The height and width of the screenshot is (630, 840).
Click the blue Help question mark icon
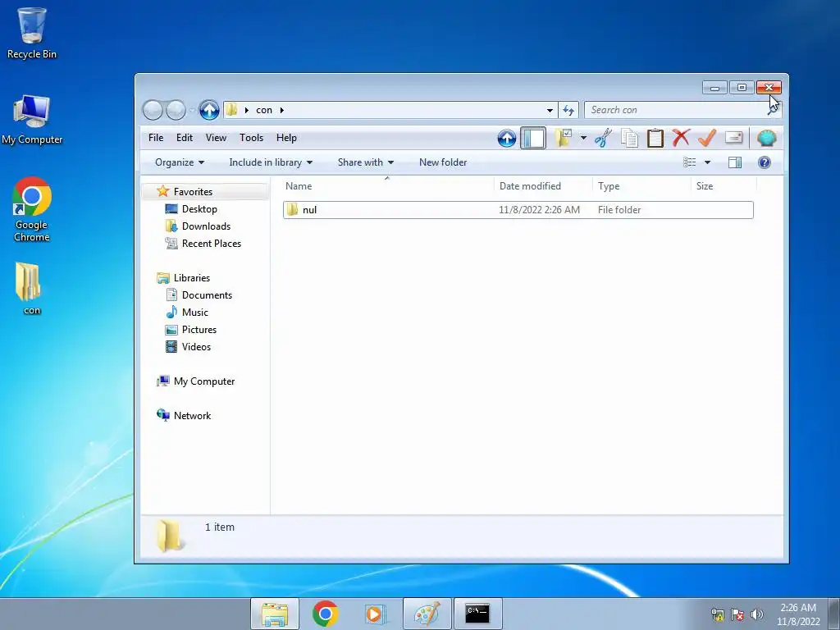[x=765, y=162]
